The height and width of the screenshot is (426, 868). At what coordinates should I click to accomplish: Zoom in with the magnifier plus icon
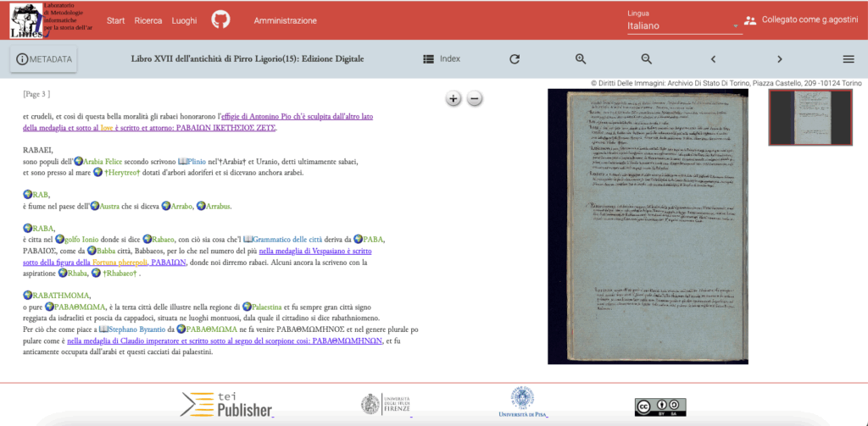[x=581, y=59]
